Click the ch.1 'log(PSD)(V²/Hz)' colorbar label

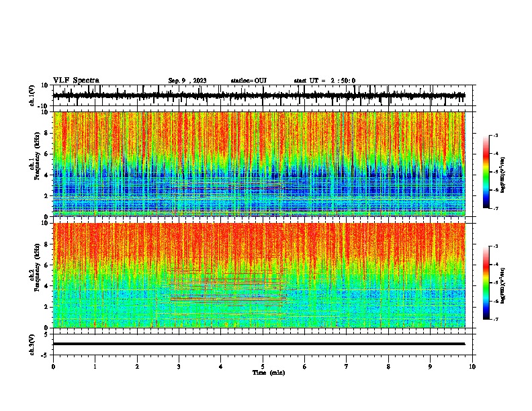click(x=503, y=175)
